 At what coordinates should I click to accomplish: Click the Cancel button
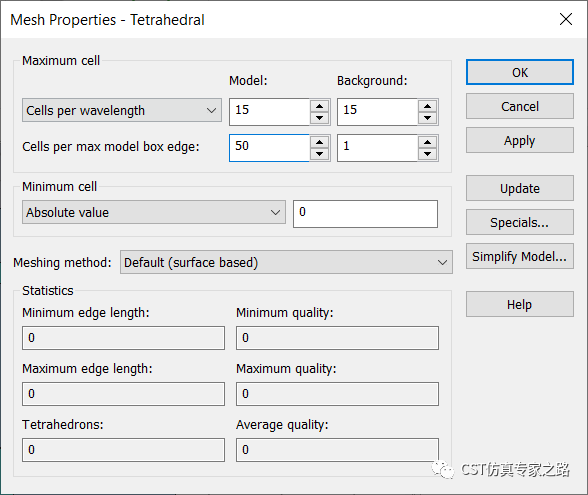pos(520,106)
